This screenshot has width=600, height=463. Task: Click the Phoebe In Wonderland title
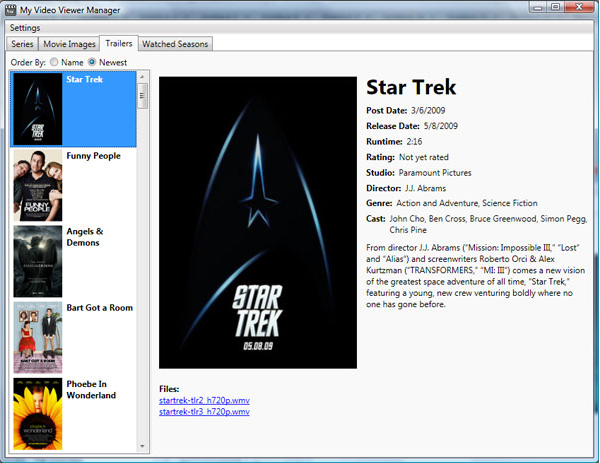coord(91,390)
